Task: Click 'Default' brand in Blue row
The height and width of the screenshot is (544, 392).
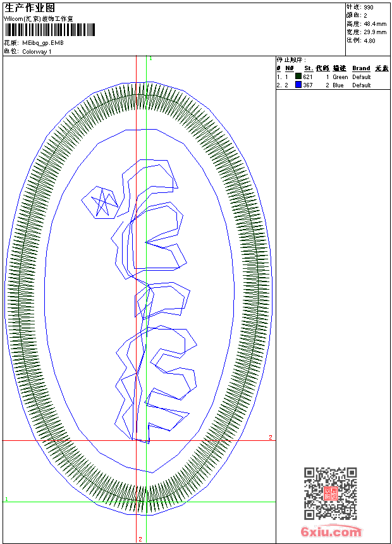Action: 362,85
